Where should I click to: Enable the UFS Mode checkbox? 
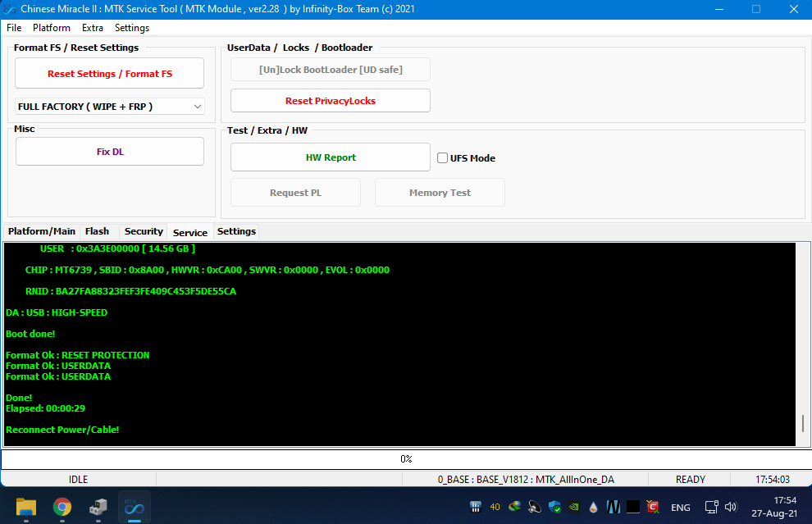(443, 158)
